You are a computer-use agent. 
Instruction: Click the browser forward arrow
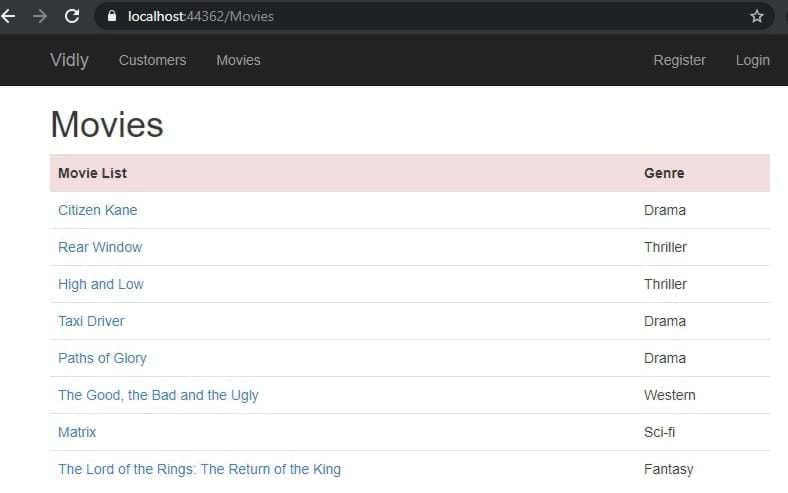pyautogui.click(x=39, y=16)
